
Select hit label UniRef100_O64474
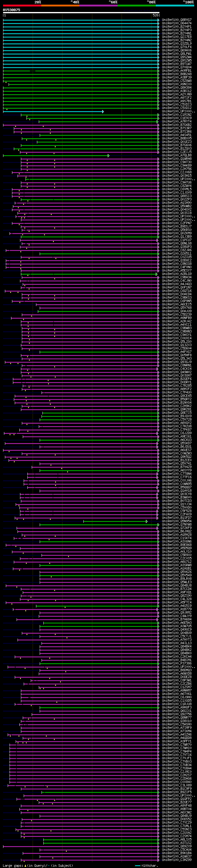click(177, 23)
